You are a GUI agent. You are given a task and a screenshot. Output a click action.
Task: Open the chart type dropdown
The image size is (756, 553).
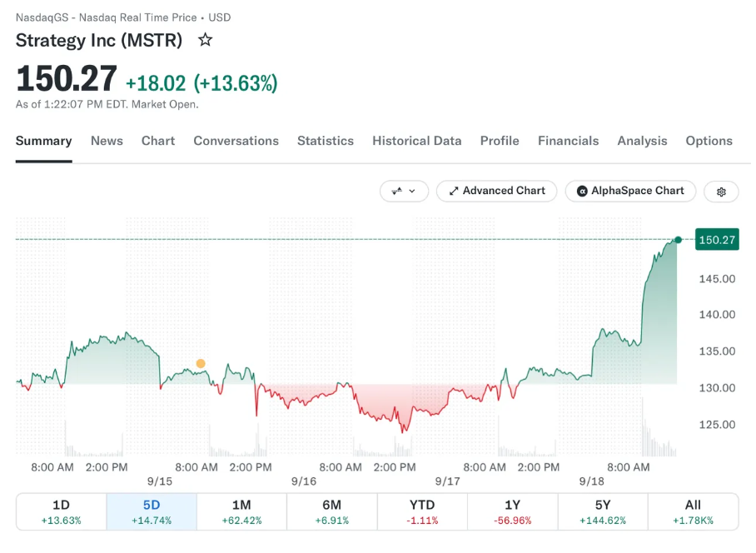(x=404, y=191)
